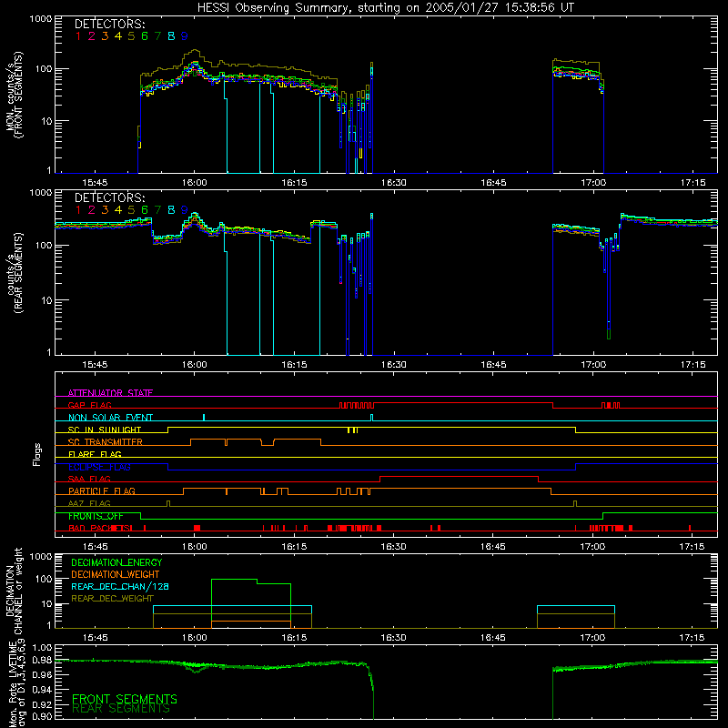728x728 pixels.
Task: Click DECIMATION_ENERGY legend entry
Action: 116,562
